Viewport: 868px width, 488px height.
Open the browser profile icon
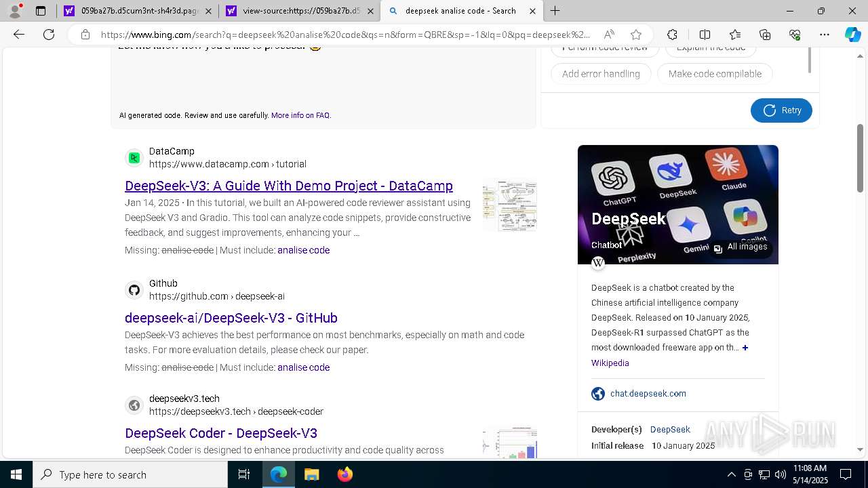click(15, 11)
